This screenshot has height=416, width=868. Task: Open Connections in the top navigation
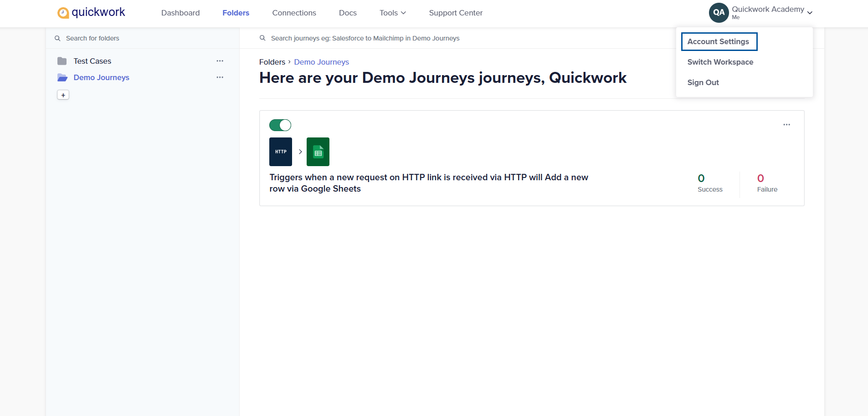tap(294, 13)
